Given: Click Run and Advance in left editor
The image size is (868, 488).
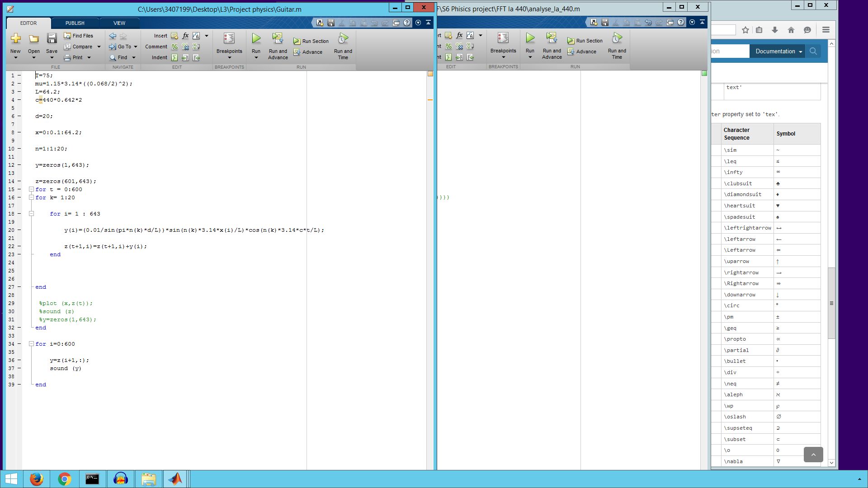Looking at the screenshot, I should click(278, 45).
